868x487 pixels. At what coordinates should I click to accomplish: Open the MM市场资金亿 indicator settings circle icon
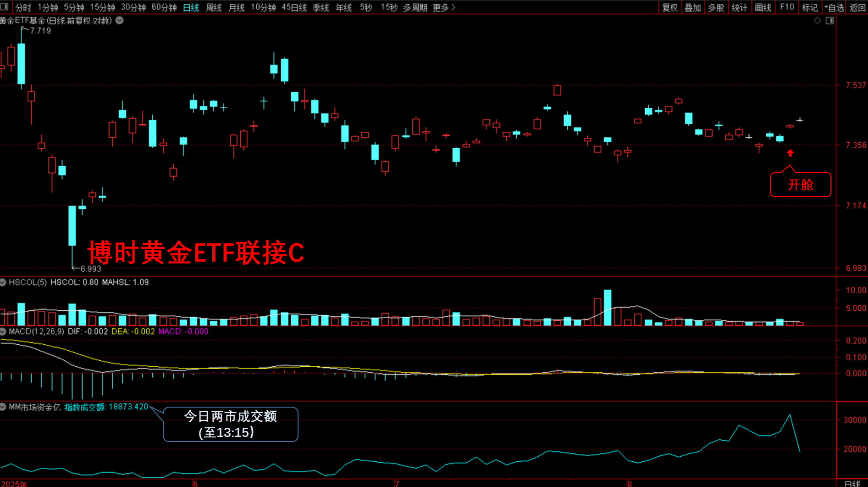tap(3, 407)
